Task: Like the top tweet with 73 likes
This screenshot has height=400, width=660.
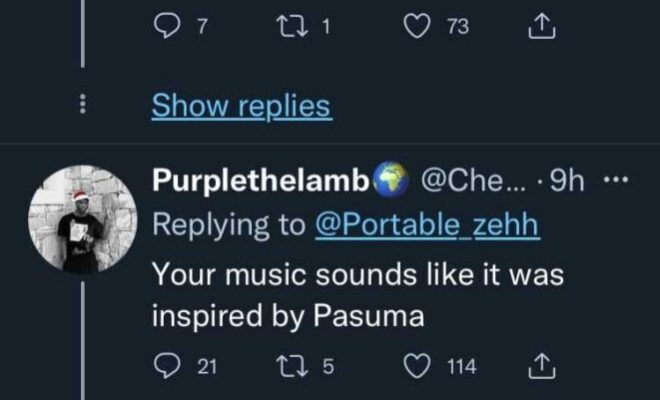Action: [x=420, y=28]
